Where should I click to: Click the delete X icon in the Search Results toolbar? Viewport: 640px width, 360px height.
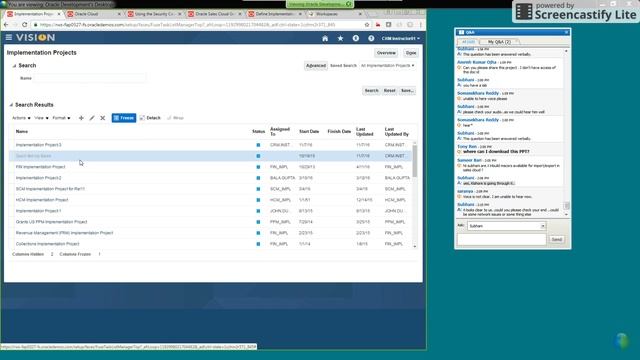(103, 118)
